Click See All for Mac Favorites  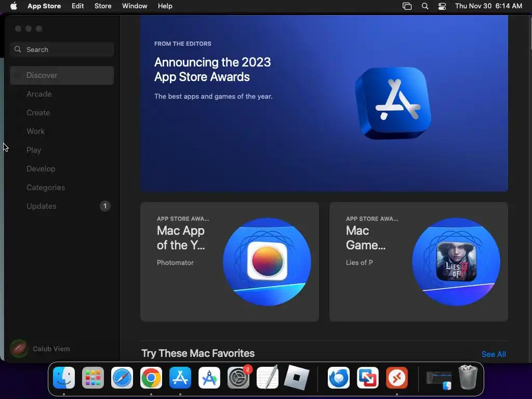click(x=494, y=354)
